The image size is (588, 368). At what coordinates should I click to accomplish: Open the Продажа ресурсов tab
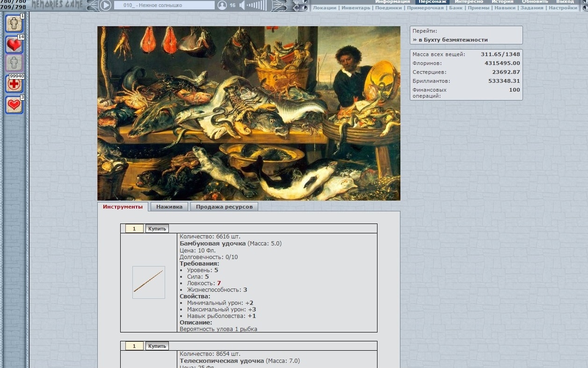point(224,207)
